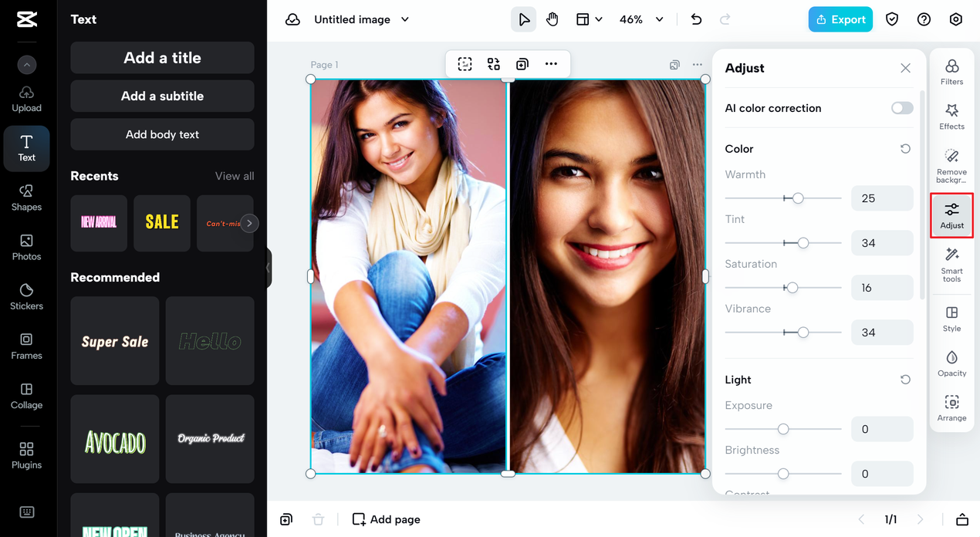Screen dimensions: 980x537
Task: Click the Brightness slider handle
Action: point(783,474)
